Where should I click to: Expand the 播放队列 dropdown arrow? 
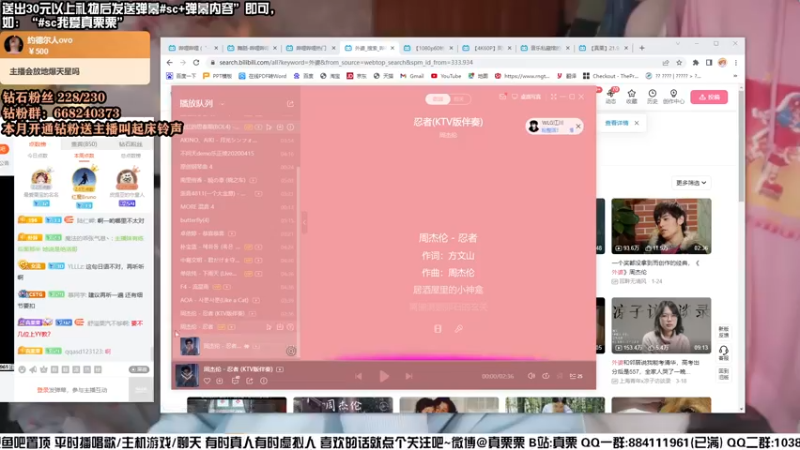tap(222, 104)
